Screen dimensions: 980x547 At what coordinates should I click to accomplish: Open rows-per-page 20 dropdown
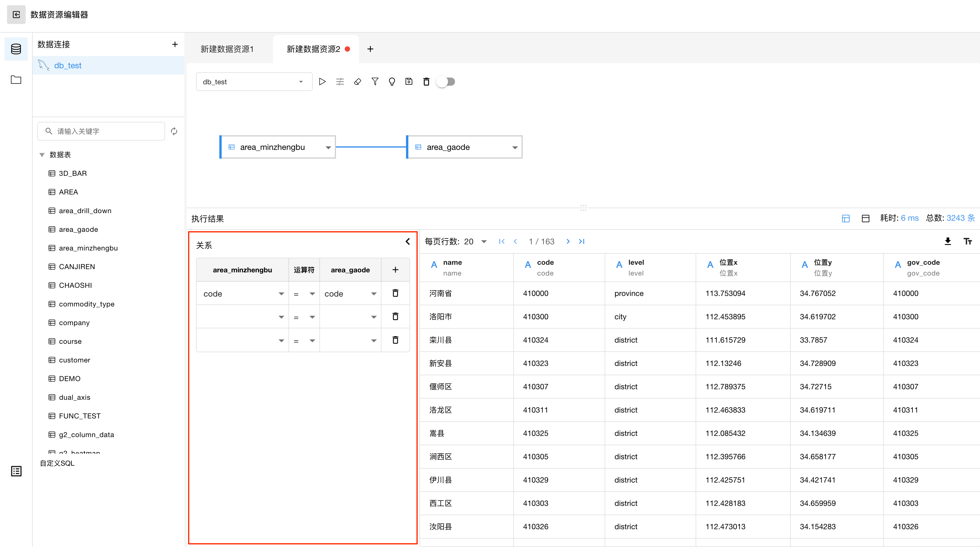tap(475, 241)
